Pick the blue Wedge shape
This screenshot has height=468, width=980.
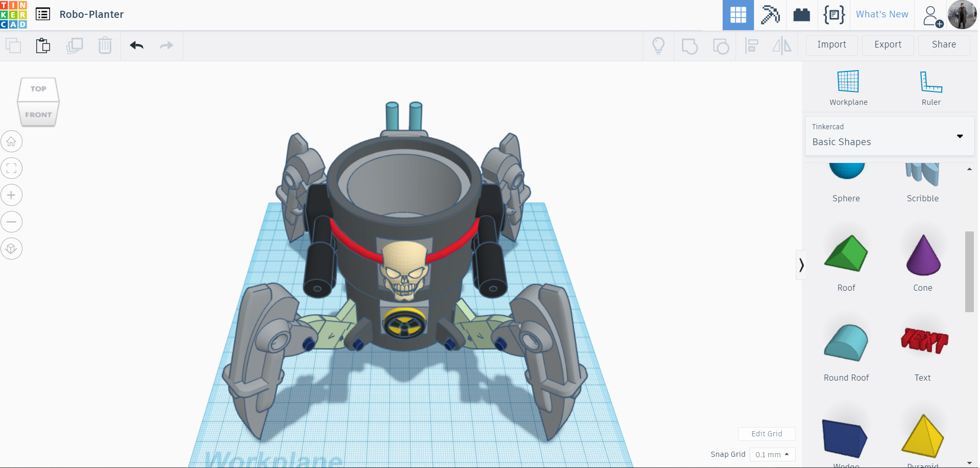pyautogui.click(x=845, y=439)
